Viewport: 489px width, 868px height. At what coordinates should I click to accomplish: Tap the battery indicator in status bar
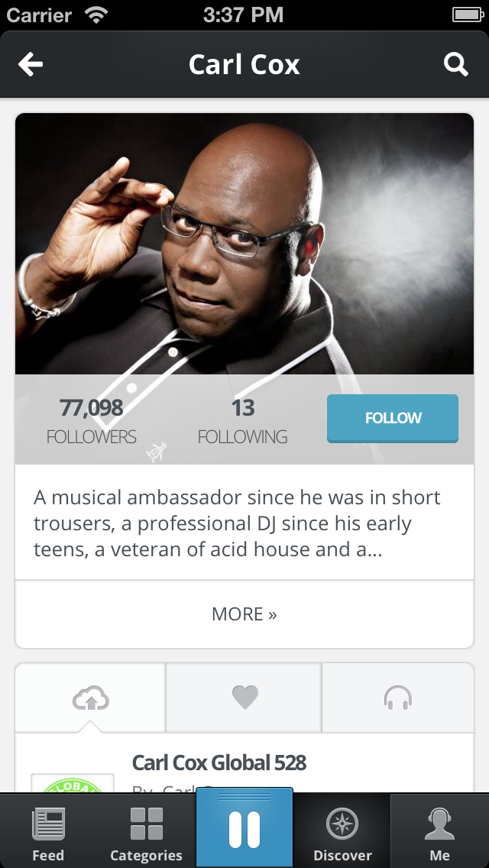tap(468, 15)
